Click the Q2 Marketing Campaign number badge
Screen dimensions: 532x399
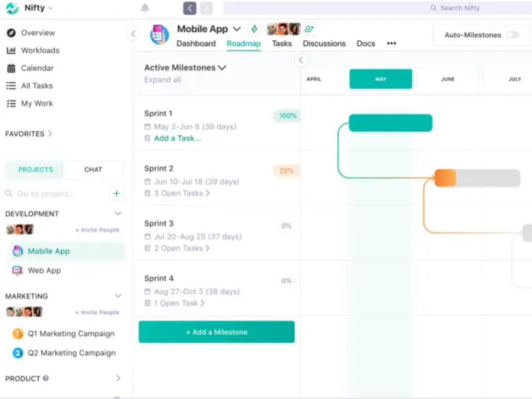pos(18,353)
